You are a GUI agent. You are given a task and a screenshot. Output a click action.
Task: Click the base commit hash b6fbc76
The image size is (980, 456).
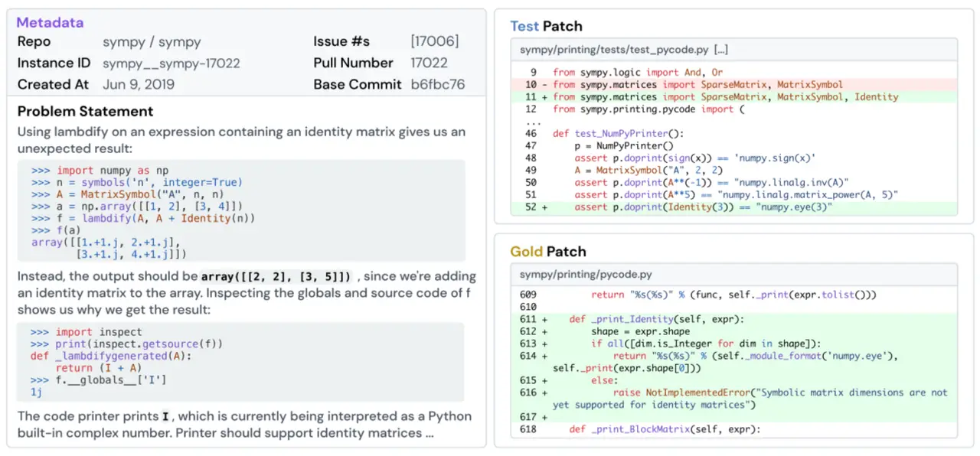pyautogui.click(x=440, y=84)
